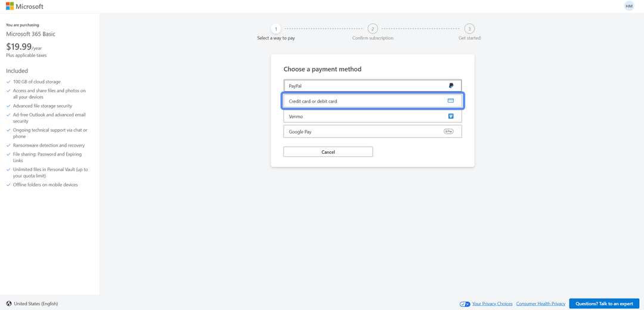Screen dimensions: 644x310
Task: Click the privacy choices toggle icon
Action: click(x=465, y=304)
